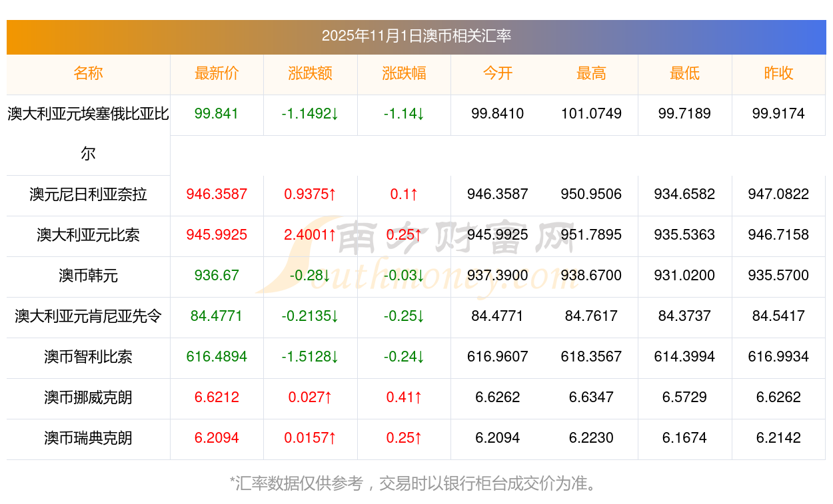Click latest price 99.841

pyautogui.click(x=217, y=114)
